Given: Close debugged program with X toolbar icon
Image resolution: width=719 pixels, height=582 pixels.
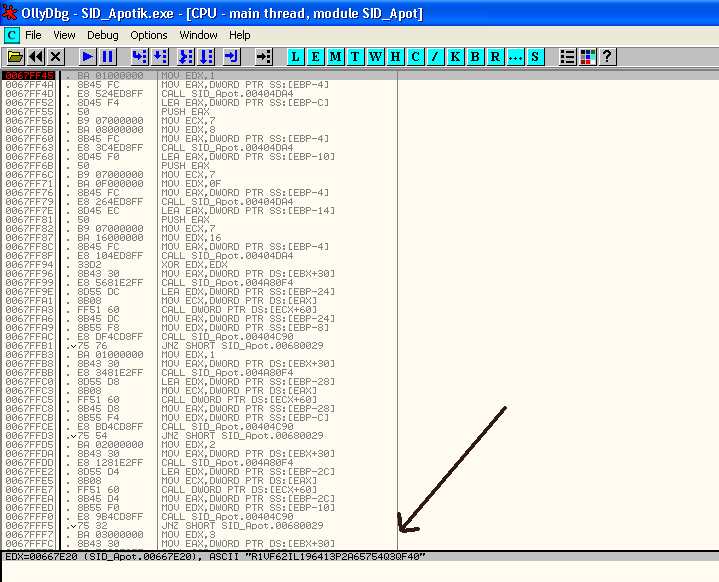Looking at the screenshot, I should 55,57.
